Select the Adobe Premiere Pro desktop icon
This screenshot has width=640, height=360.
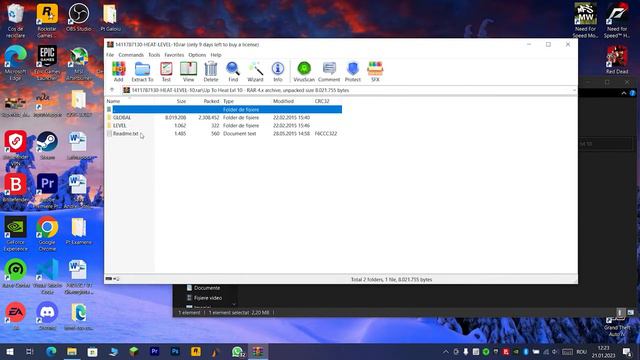(x=47, y=191)
